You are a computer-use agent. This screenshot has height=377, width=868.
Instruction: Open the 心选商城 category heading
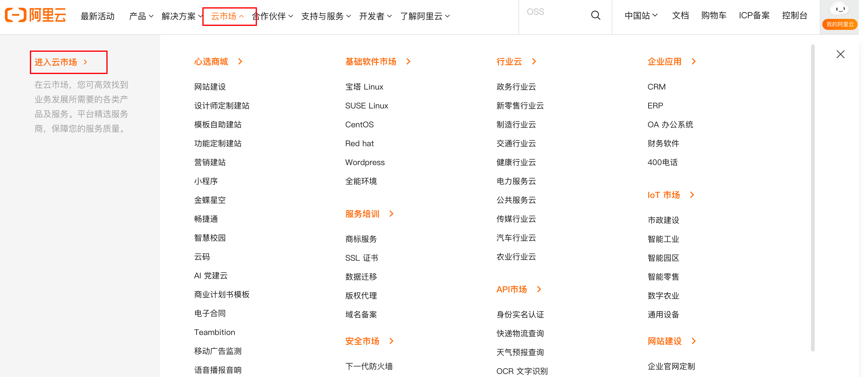coord(211,62)
